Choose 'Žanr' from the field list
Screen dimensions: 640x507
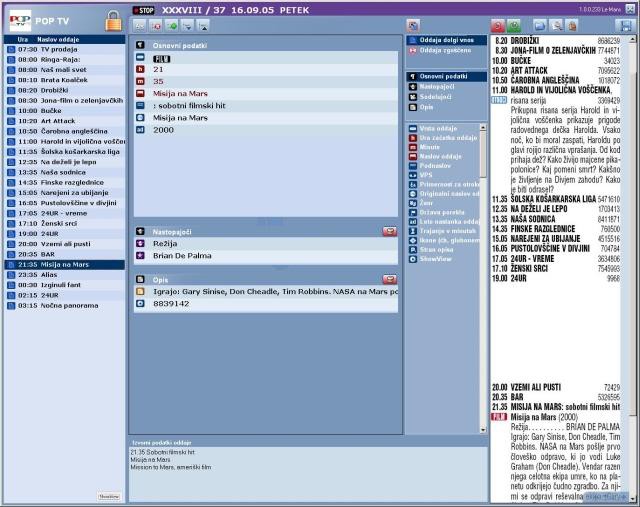coord(428,202)
